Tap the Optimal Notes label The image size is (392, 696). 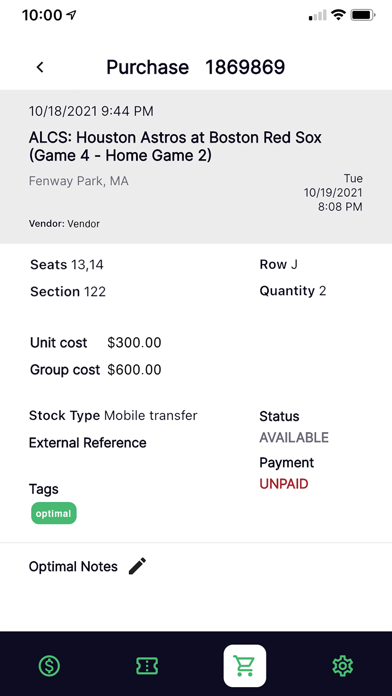[x=73, y=567]
